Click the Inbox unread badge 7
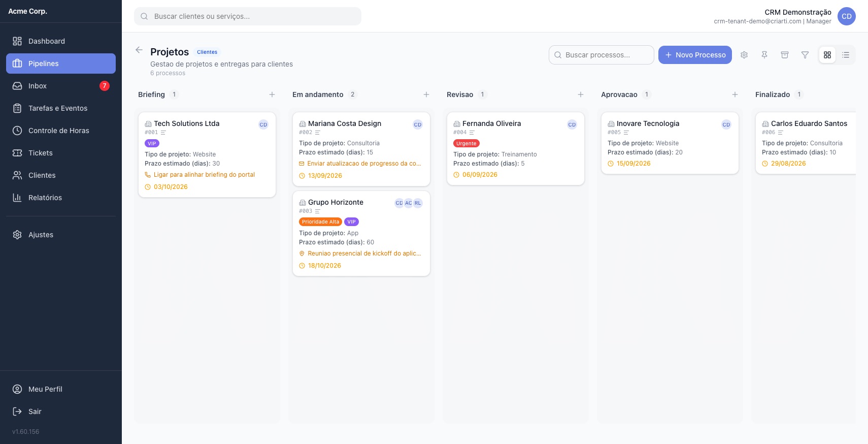 pyautogui.click(x=105, y=86)
